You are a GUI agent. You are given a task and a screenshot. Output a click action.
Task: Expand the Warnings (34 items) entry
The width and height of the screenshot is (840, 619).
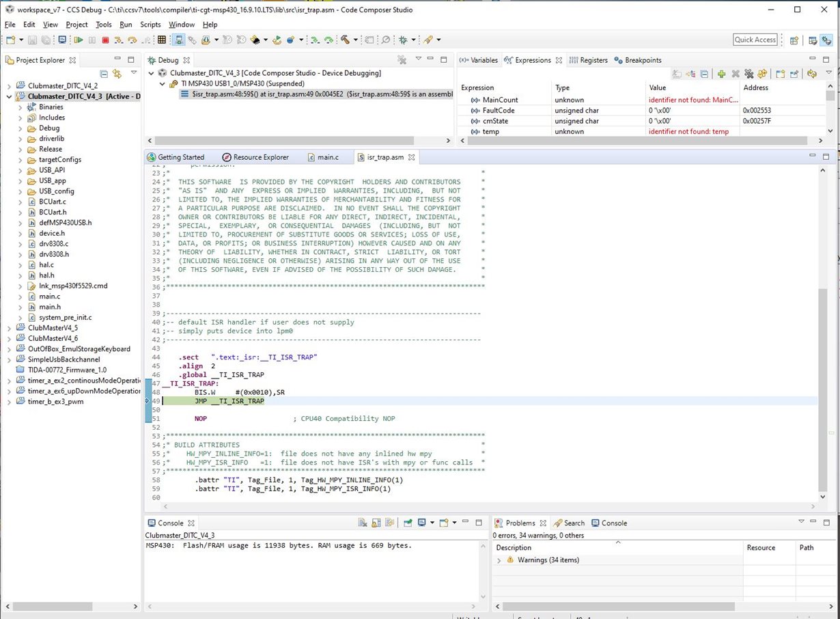499,560
